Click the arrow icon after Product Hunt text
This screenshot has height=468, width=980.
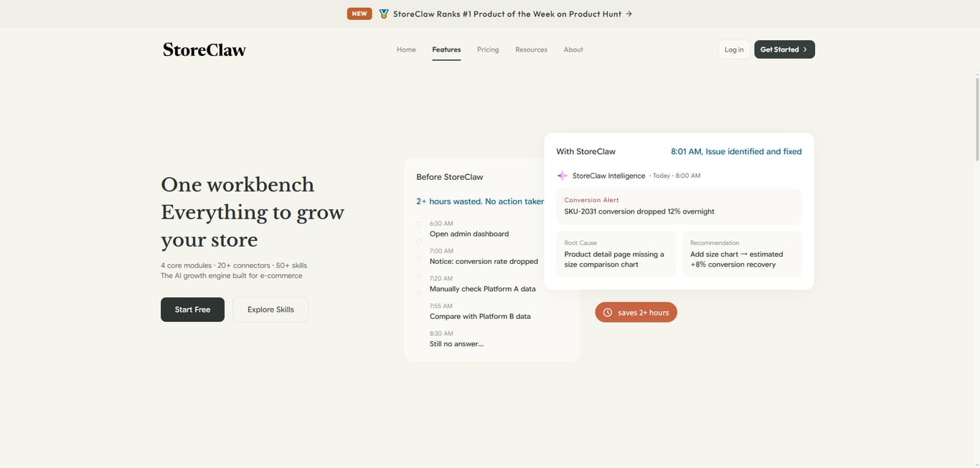(629, 14)
